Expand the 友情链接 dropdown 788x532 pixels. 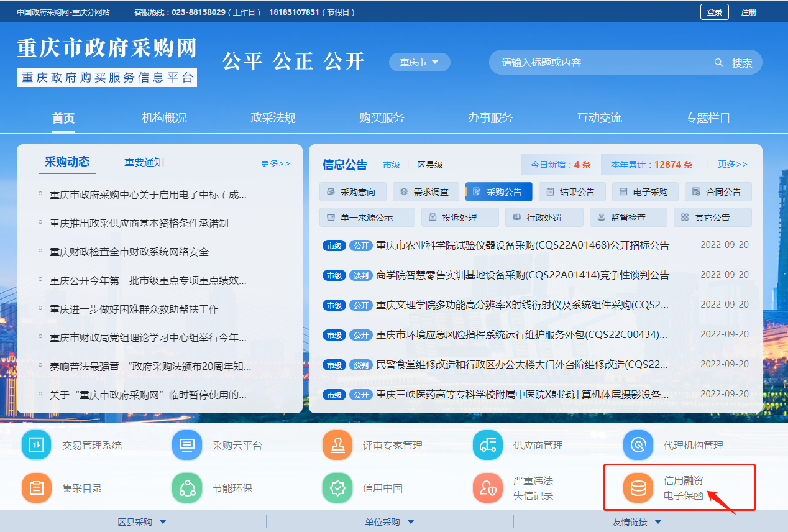tap(637, 522)
